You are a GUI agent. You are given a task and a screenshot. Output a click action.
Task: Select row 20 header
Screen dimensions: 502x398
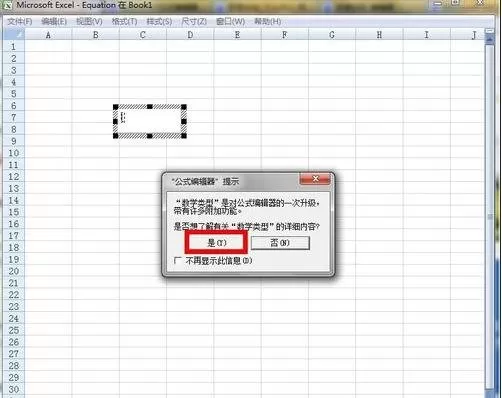[14, 271]
